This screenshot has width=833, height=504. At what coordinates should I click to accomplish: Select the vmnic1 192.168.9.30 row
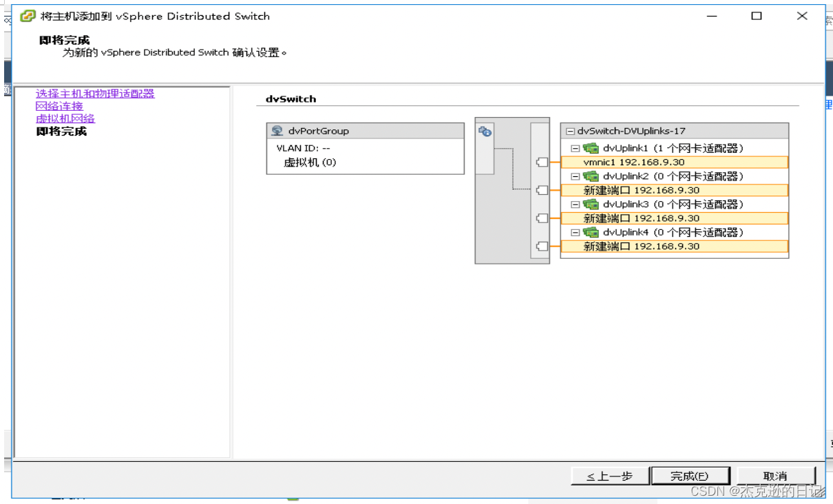tap(675, 162)
